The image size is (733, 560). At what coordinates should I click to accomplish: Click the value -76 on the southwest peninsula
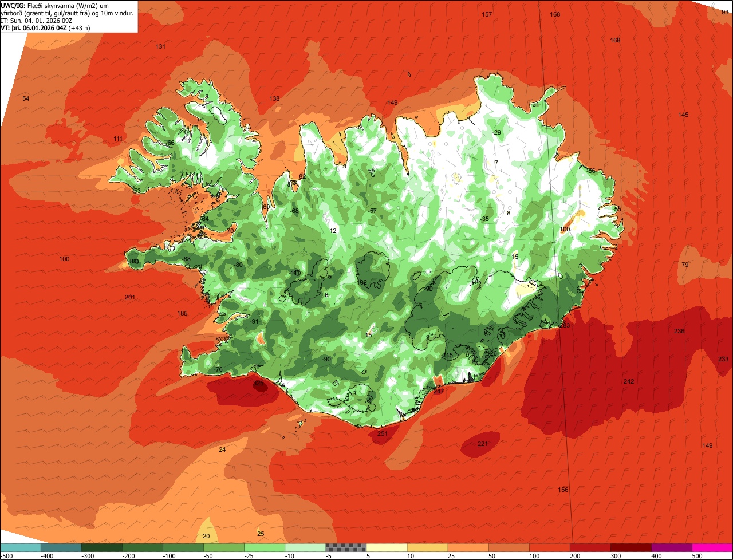tap(218, 370)
